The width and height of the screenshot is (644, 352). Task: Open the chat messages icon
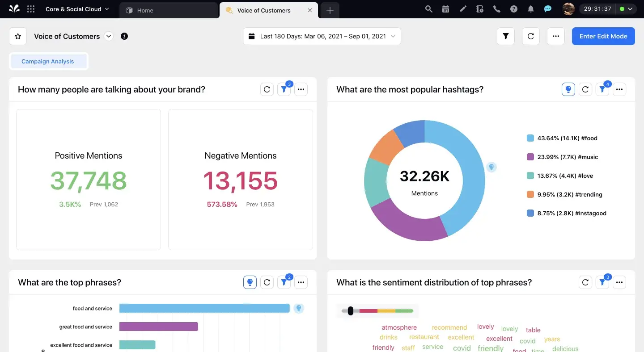point(548,9)
